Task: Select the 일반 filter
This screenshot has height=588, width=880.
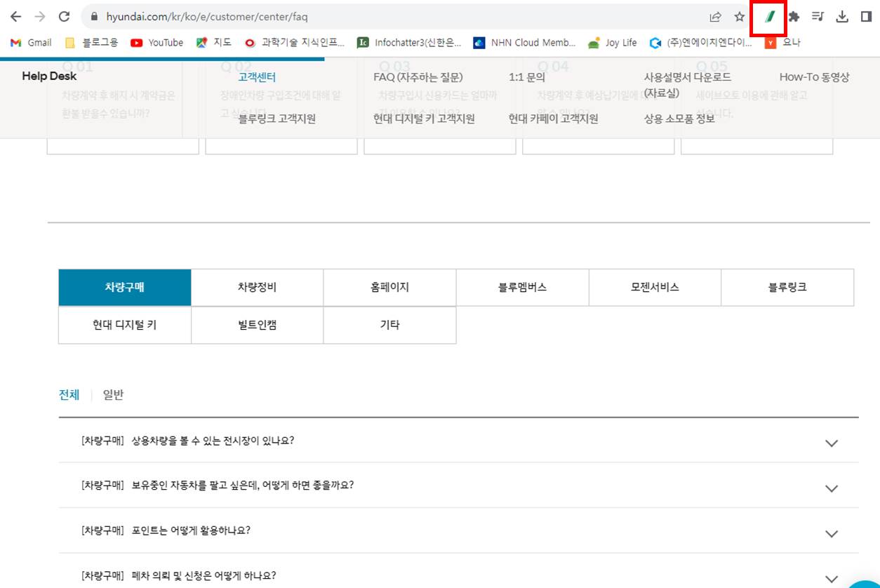Action: point(113,395)
